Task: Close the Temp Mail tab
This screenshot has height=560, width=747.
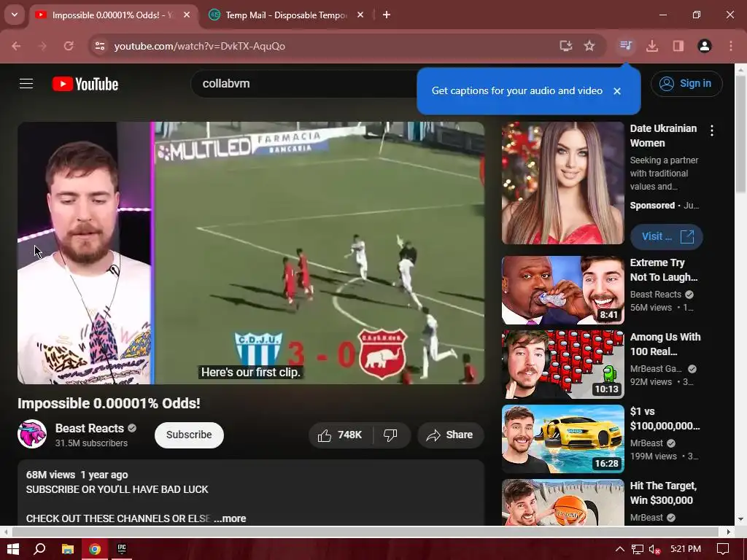Action: pos(360,15)
